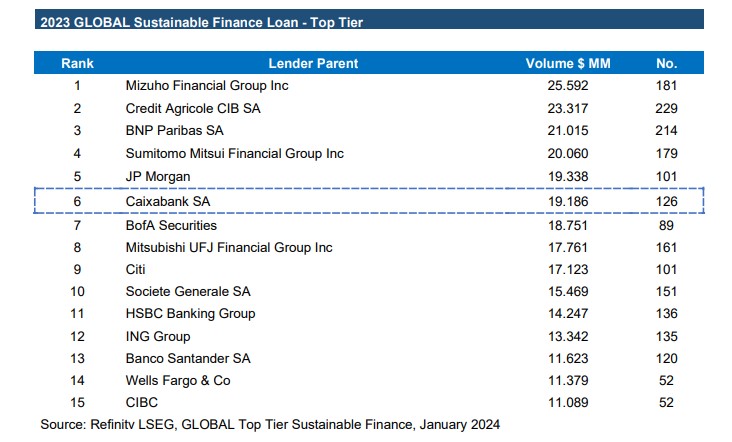Click Citi's volume value 17.123
Viewport: 732px width, 442px height.
(x=567, y=269)
